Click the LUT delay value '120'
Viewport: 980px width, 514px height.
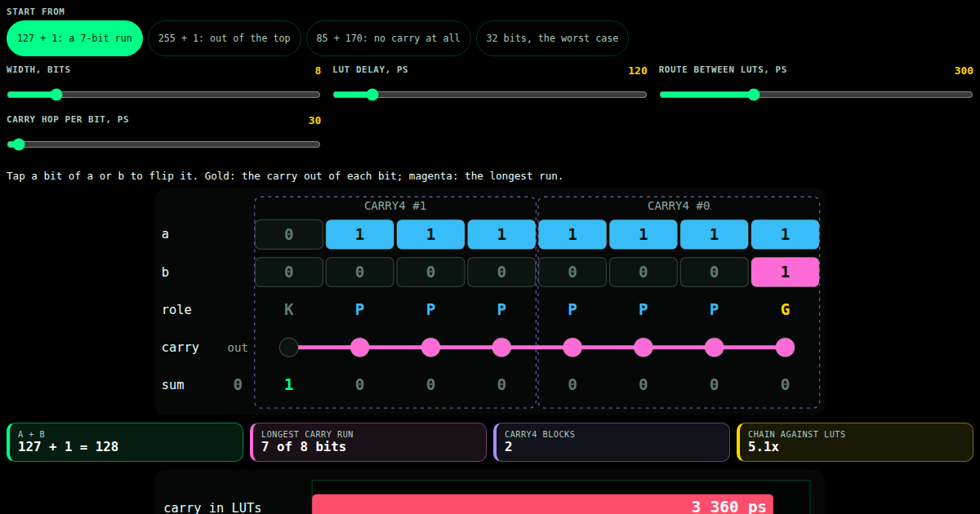pyautogui.click(x=638, y=71)
